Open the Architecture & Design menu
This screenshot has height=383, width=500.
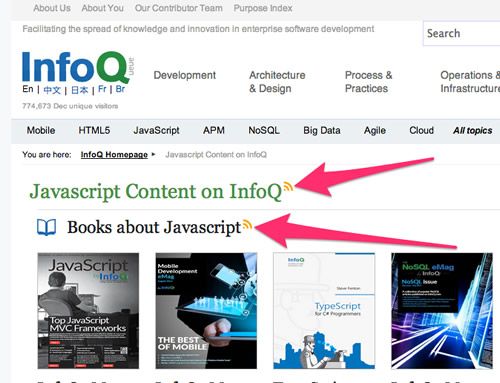[277, 82]
